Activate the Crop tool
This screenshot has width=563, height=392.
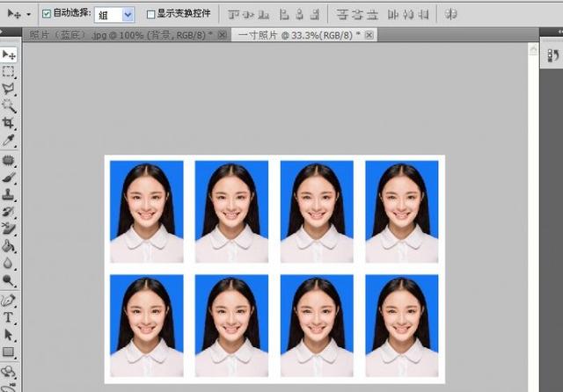point(9,124)
